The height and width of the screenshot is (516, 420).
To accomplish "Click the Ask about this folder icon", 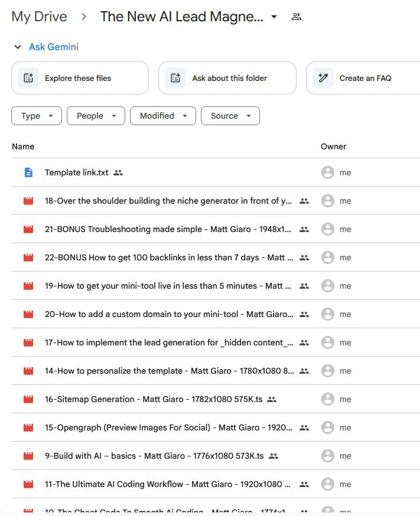I will 175,78.
